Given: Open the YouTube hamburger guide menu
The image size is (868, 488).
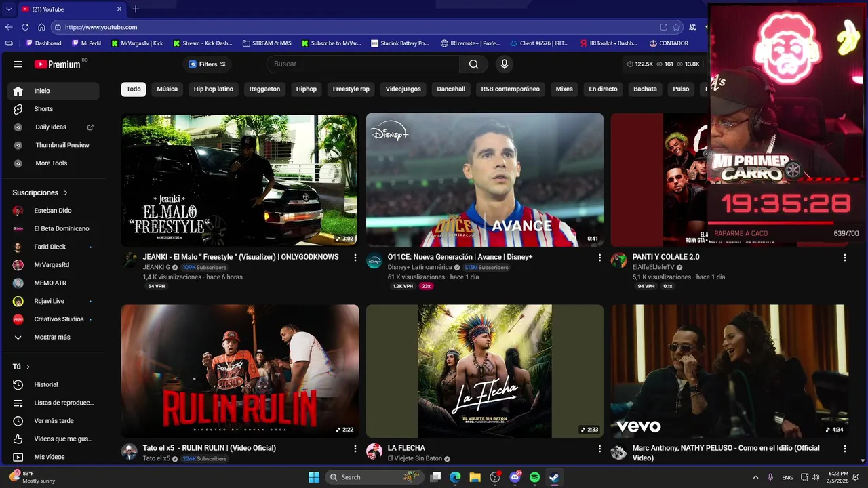Looking at the screenshot, I should 18,64.
